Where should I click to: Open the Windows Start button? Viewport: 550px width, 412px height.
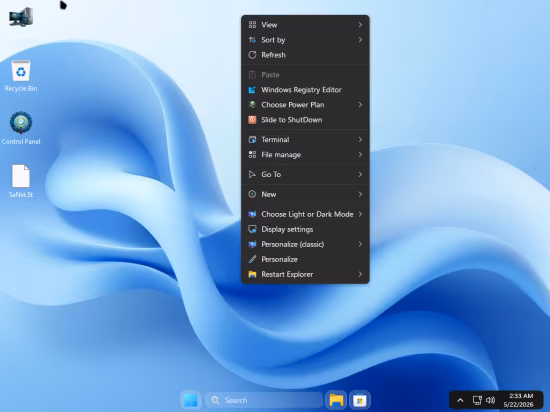191,400
